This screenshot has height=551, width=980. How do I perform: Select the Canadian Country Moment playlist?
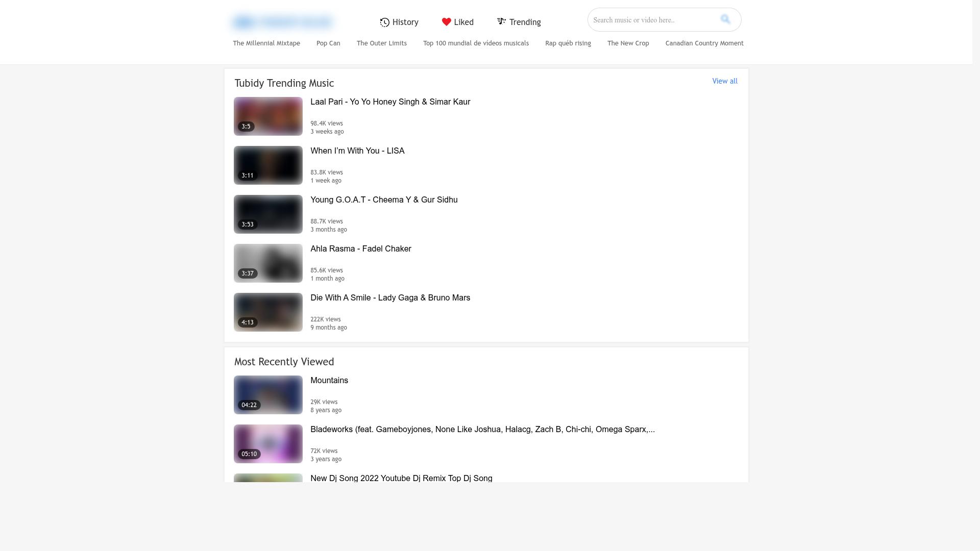click(x=704, y=43)
